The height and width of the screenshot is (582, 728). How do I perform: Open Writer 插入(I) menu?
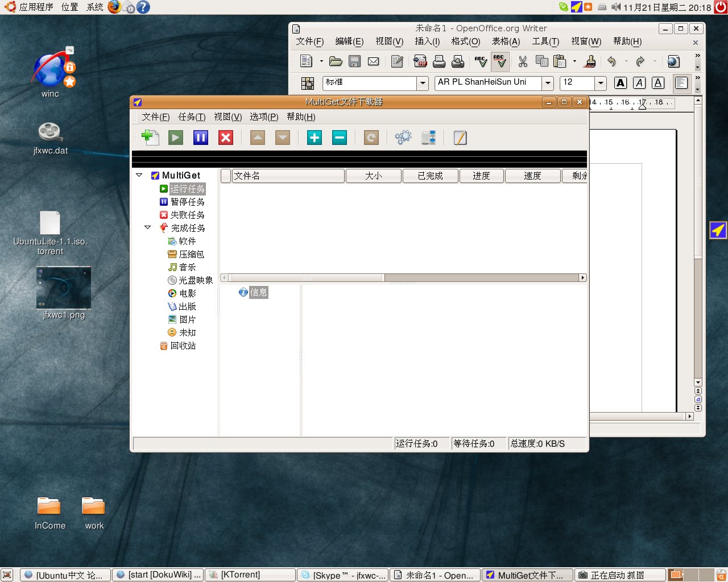pos(427,41)
